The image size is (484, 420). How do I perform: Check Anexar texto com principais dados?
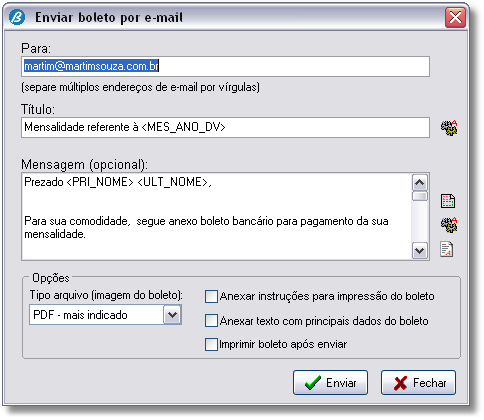tap(211, 321)
